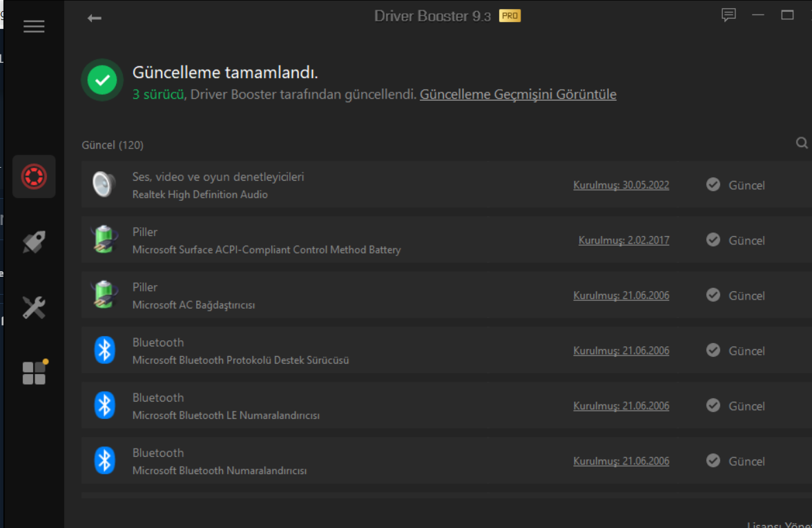Open the hamburger menu
The width and height of the screenshot is (812, 528).
[x=34, y=26]
